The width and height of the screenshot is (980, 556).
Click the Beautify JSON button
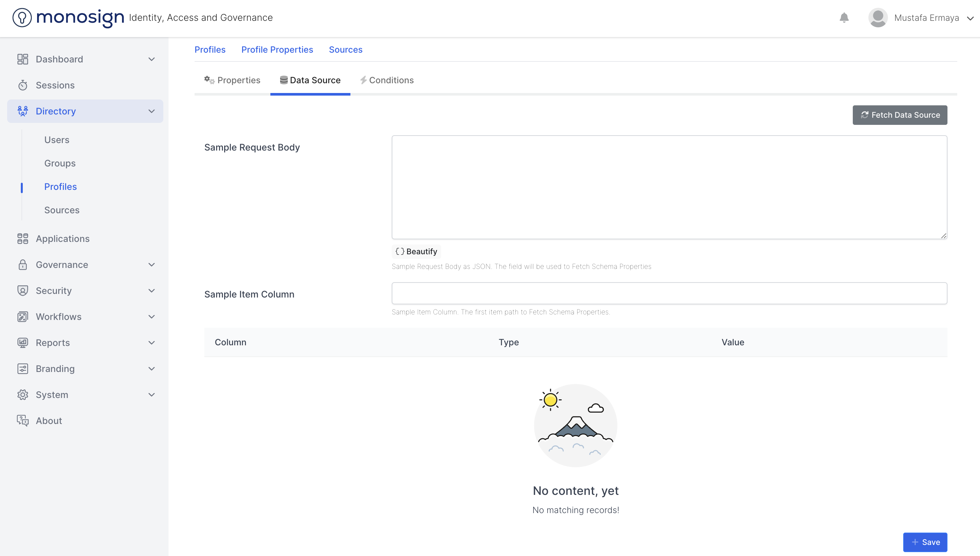(x=416, y=251)
